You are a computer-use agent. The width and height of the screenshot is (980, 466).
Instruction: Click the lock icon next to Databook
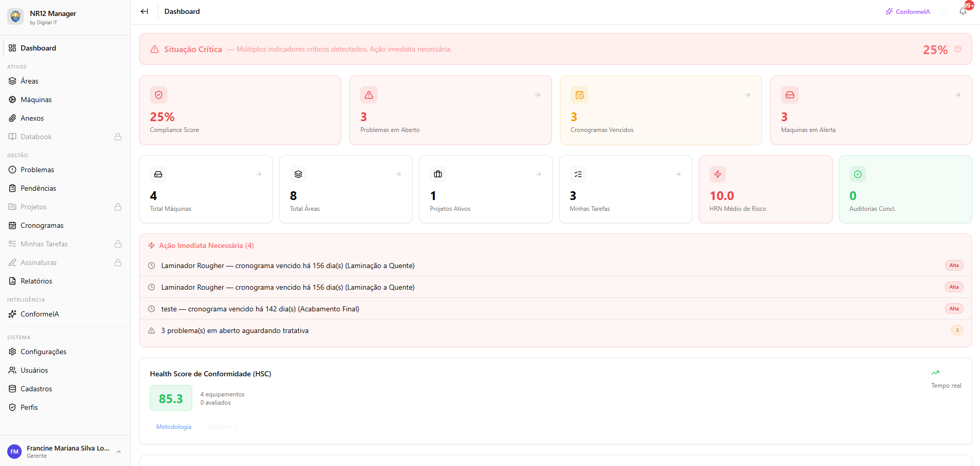tap(118, 137)
